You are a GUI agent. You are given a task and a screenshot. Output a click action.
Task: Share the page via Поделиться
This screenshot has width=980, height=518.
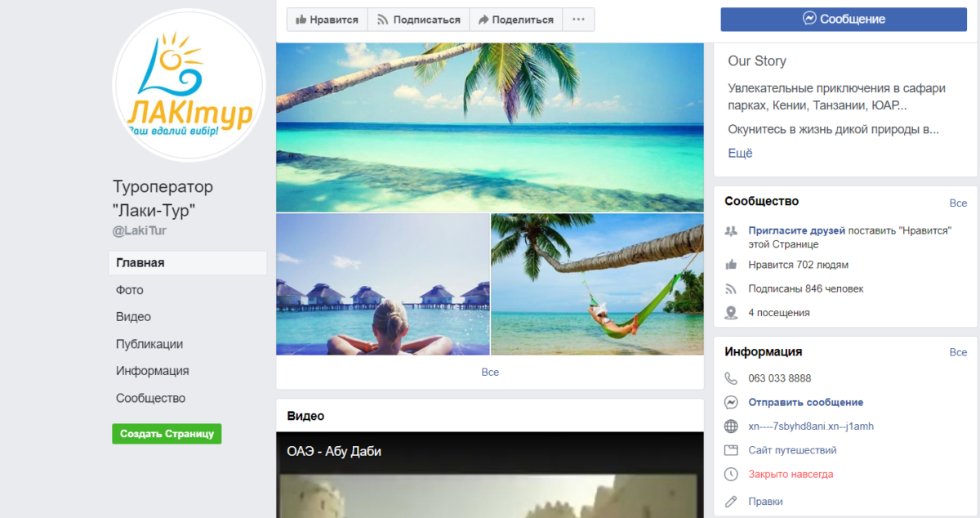click(x=515, y=20)
